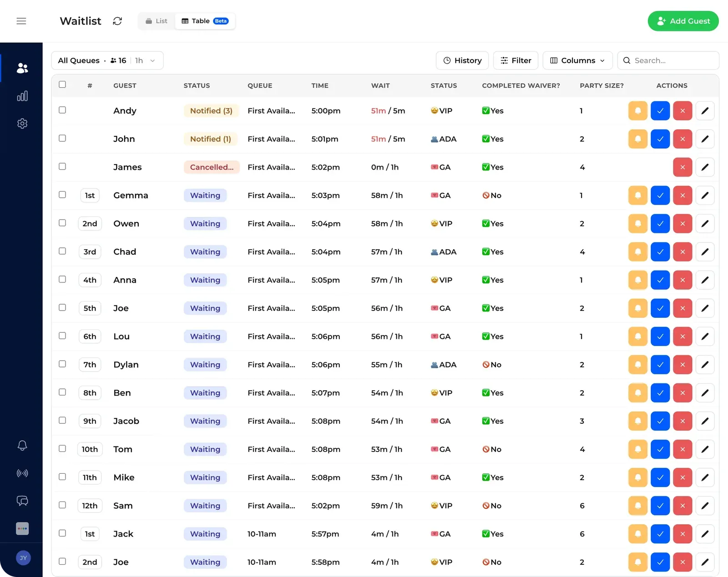The width and height of the screenshot is (728, 577).
Task: Click the 5:58pm time for Joe
Action: tap(325, 562)
